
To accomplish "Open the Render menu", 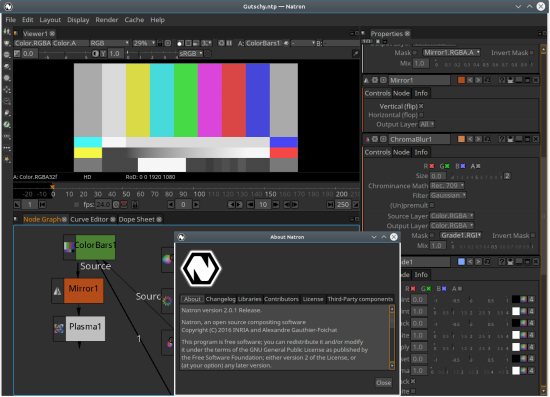I will 107,20.
